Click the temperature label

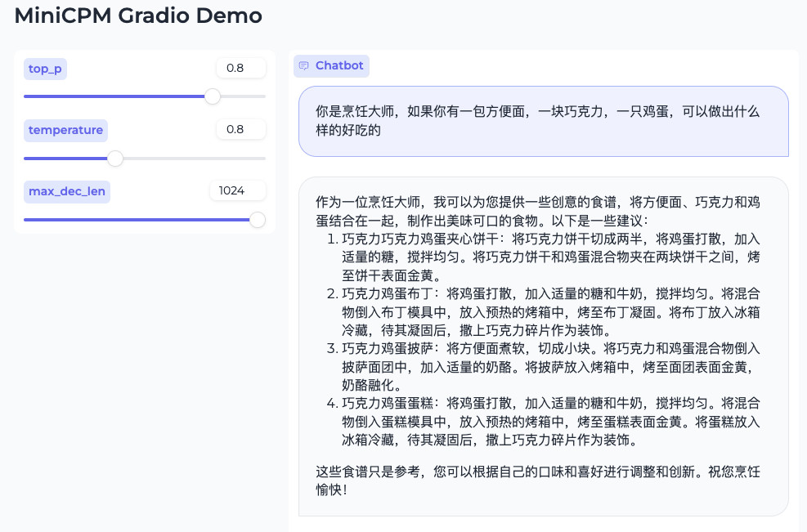pyautogui.click(x=66, y=130)
